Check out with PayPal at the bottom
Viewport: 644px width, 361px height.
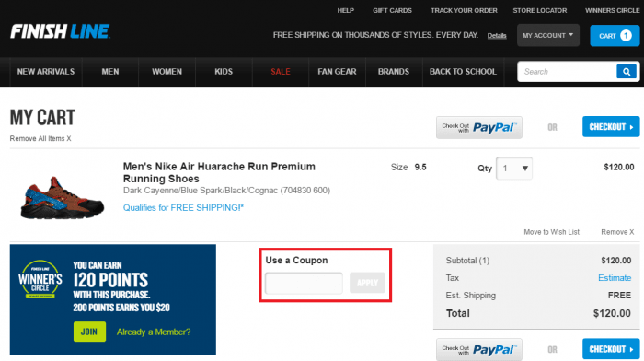pyautogui.click(x=479, y=349)
